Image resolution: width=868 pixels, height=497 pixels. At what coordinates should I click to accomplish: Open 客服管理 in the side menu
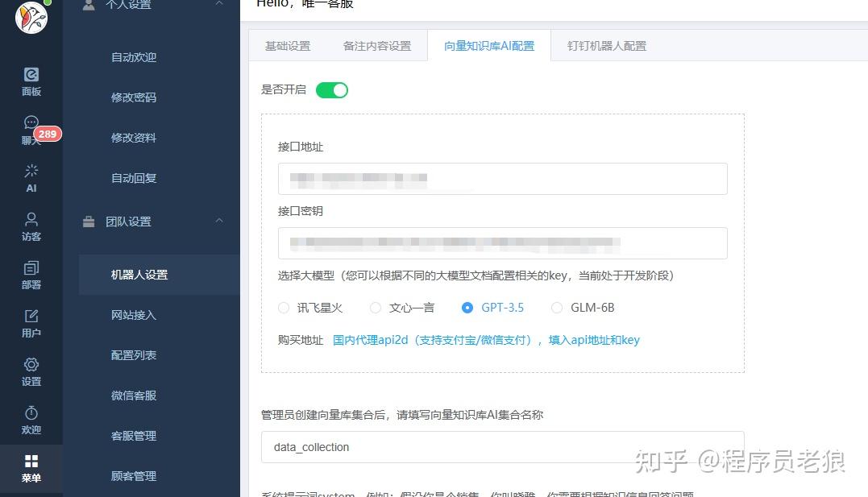(134, 436)
